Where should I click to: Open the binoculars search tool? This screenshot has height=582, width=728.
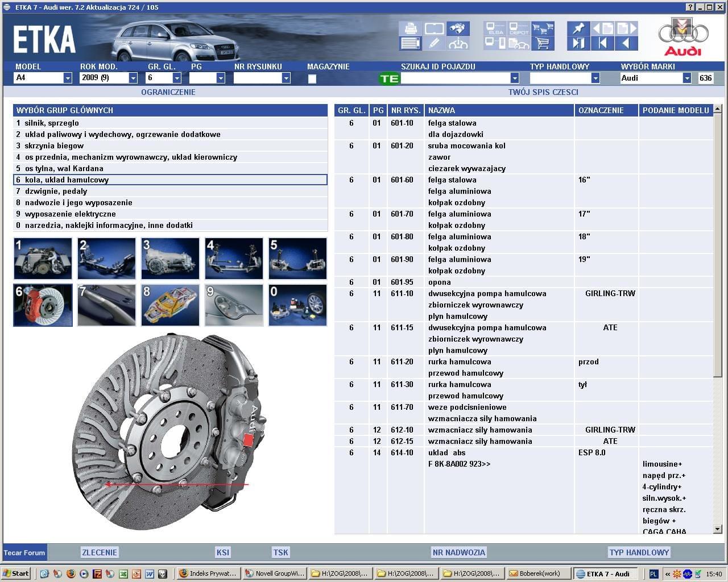tap(458, 29)
